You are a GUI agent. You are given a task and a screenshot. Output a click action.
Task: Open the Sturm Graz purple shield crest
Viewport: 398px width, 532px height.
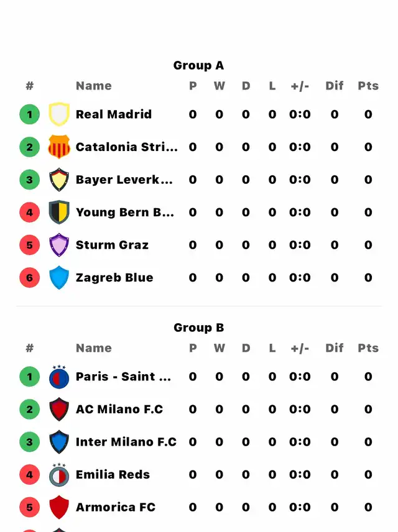59,245
